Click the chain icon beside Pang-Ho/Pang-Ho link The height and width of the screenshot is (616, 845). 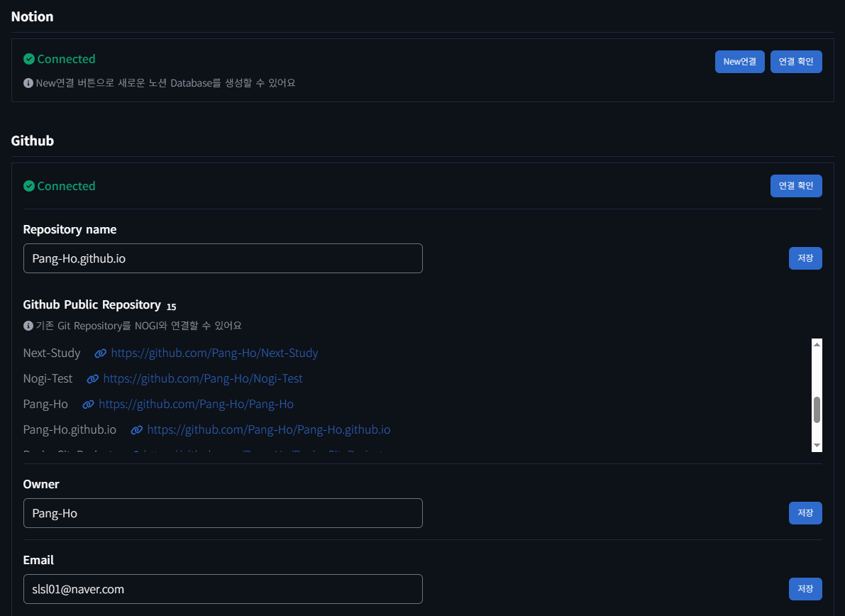point(89,405)
